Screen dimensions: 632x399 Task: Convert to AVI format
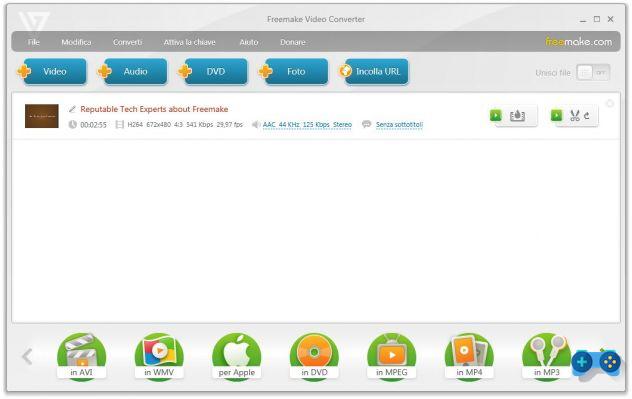point(81,356)
